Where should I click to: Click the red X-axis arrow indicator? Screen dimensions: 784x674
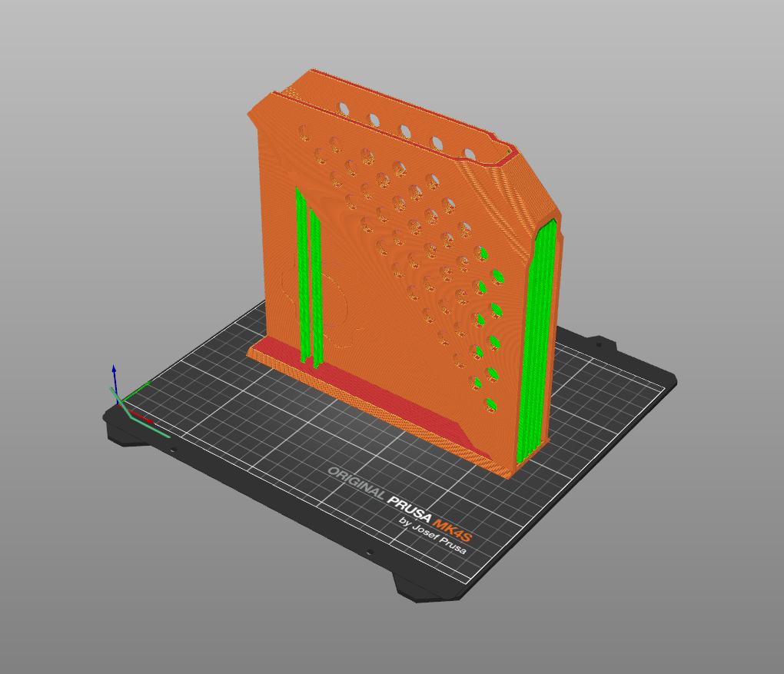(150, 419)
